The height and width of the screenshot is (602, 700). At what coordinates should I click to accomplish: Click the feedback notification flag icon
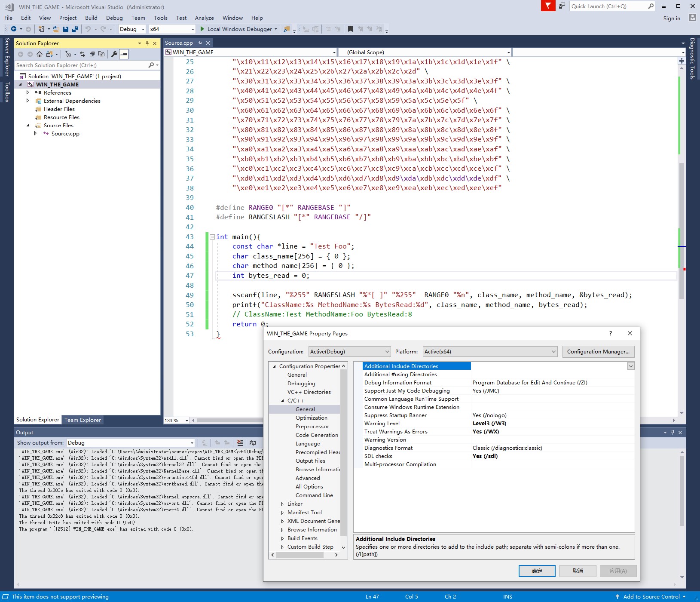[548, 6]
